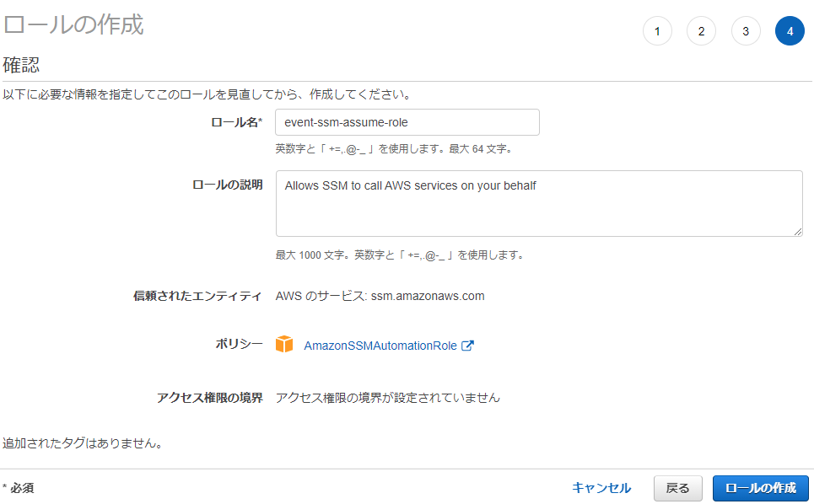Click the 追加されたタグはありません message

click(80, 442)
